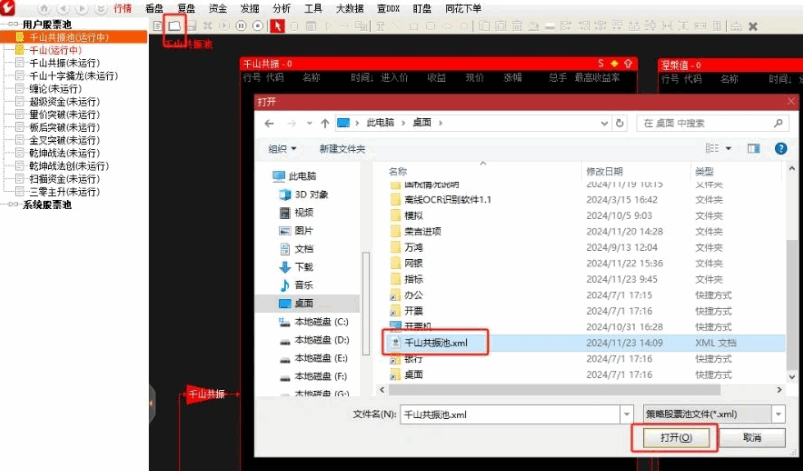Viewport: 803px width, 471px height.
Task: Click the up-one-level arrow in Open dialog
Action: (x=325, y=123)
